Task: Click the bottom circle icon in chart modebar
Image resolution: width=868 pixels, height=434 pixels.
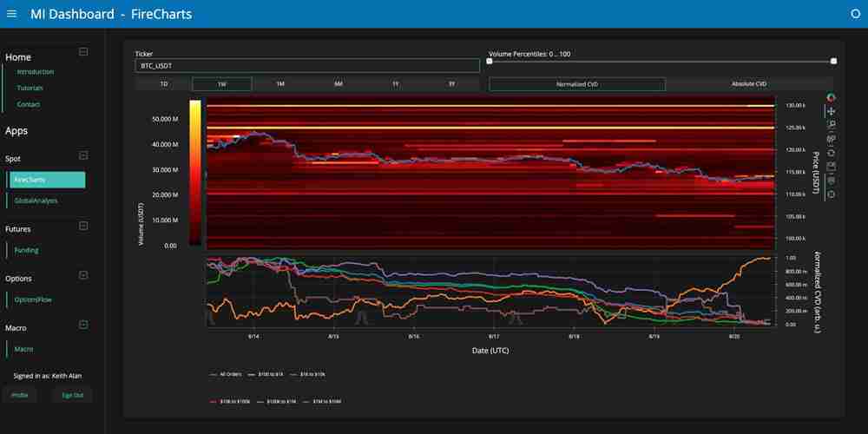Action: (832, 194)
